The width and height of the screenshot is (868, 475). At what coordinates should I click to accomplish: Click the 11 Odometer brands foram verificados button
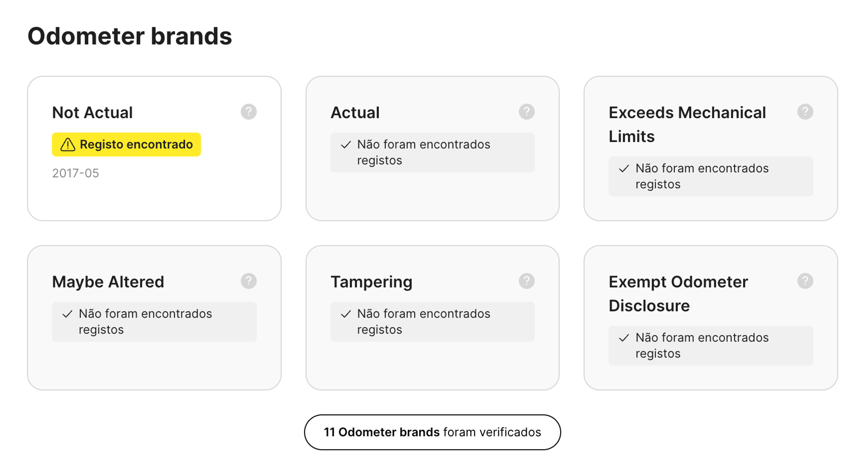[432, 432]
